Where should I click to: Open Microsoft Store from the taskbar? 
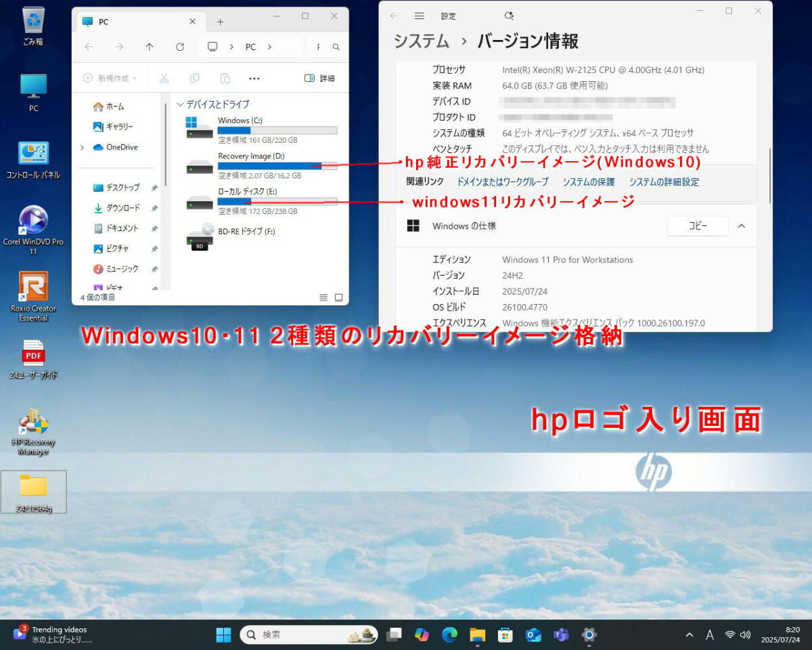coord(505,634)
